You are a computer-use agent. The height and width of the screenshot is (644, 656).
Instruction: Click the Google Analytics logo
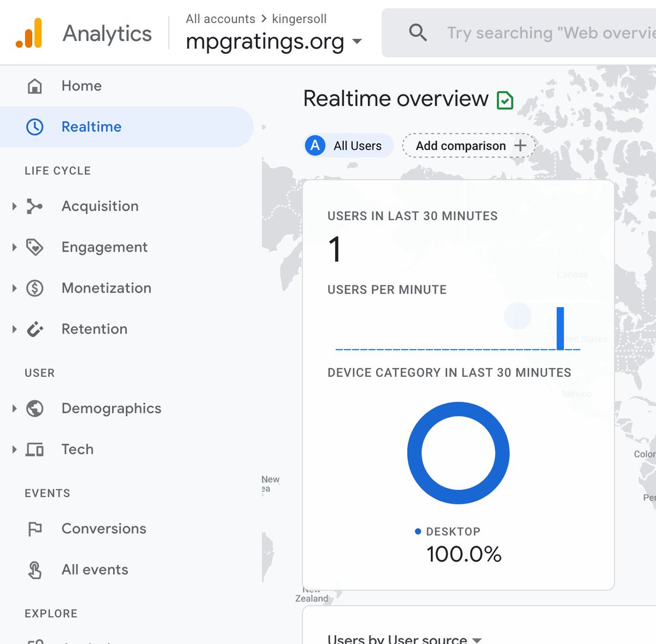tap(27, 33)
